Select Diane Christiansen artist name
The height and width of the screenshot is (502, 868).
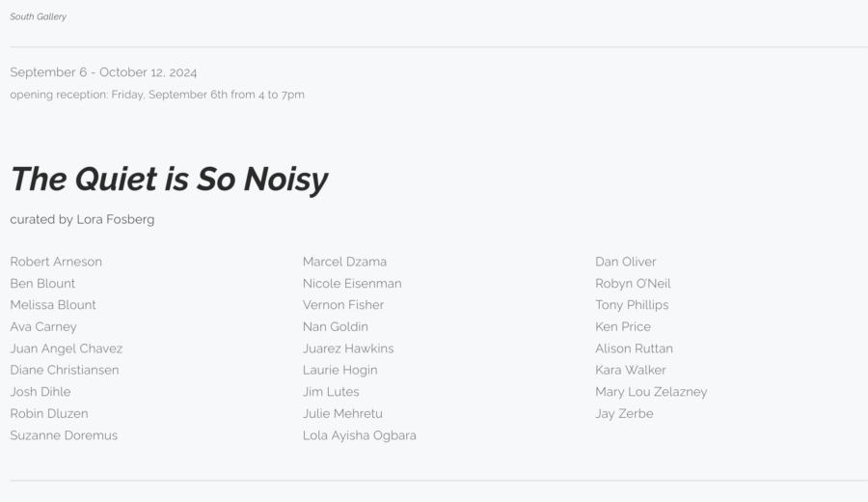pyautogui.click(x=65, y=370)
